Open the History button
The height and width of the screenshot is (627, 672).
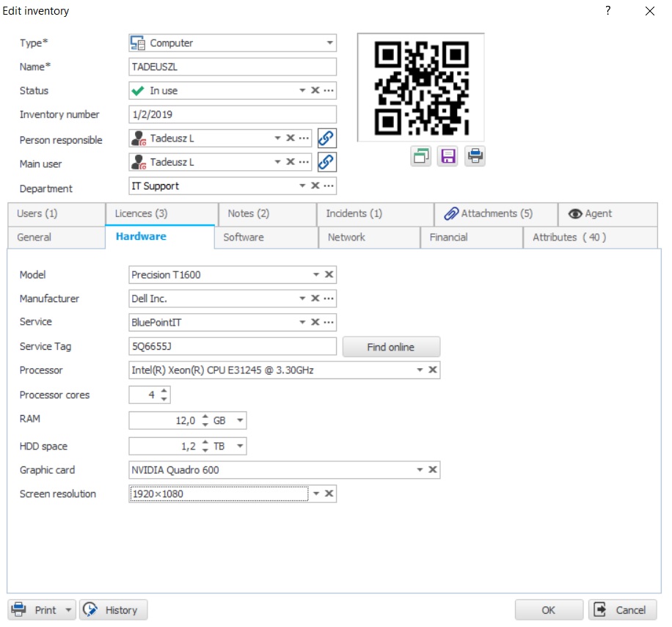pos(114,610)
